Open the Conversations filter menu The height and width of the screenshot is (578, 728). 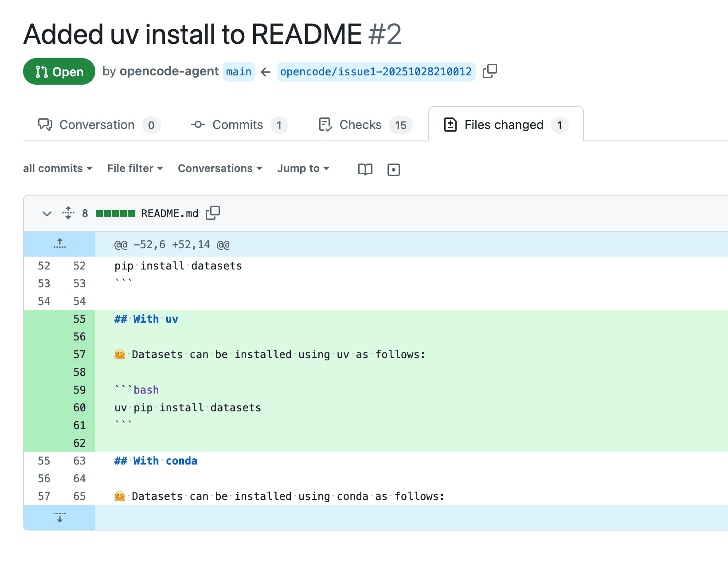click(220, 168)
